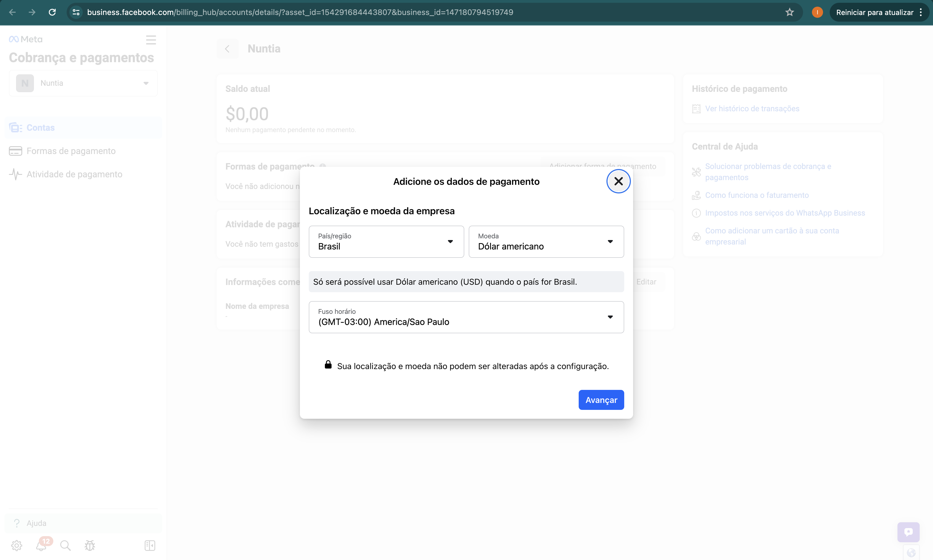Close the payment data dialog
Image resolution: width=933 pixels, height=560 pixels.
[618, 181]
